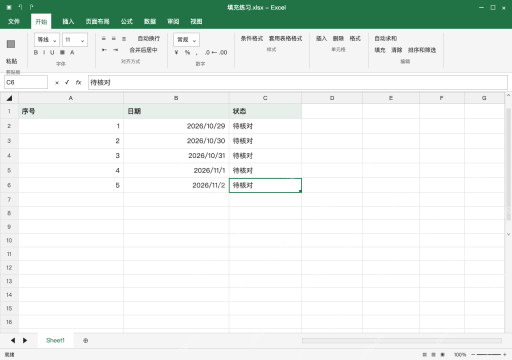Click the decrease indent icon
The height and width of the screenshot is (360, 512).
[x=104, y=50]
